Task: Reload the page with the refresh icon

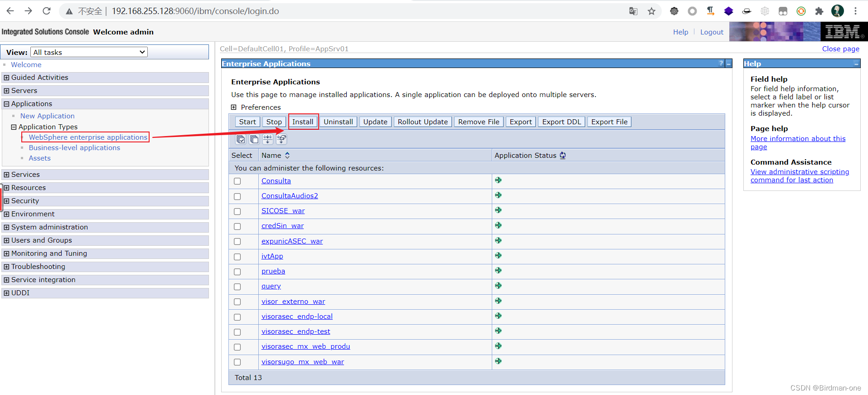Action: pos(47,11)
